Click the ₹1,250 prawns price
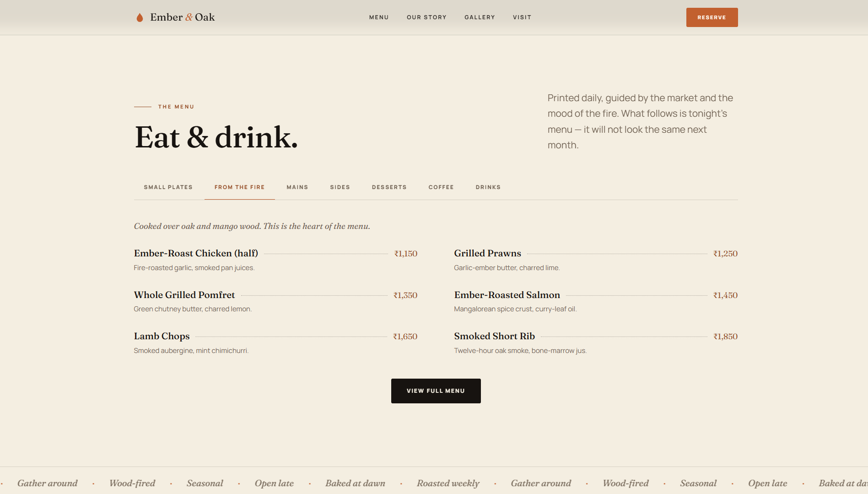The image size is (868, 494). 726,254
